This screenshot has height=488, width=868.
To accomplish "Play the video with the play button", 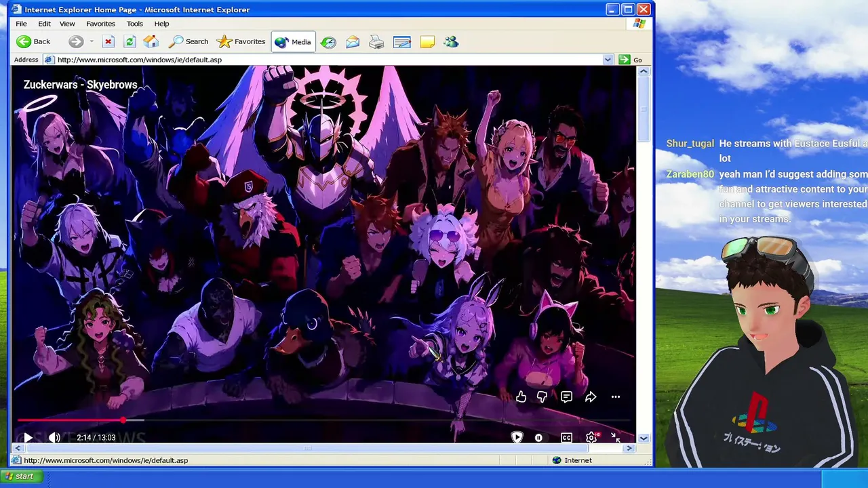I will [28, 438].
